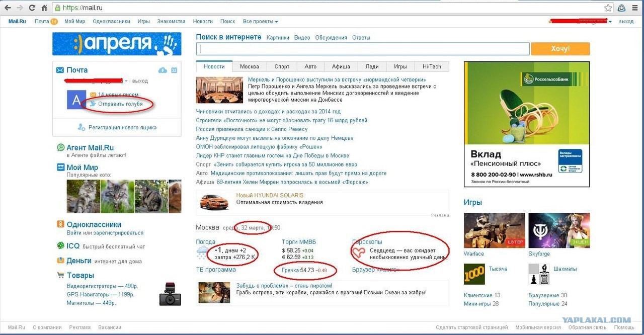Viewport: 644px width, 335px height.
Task: Open the Skyforge game thumbnail
Action: (559, 230)
